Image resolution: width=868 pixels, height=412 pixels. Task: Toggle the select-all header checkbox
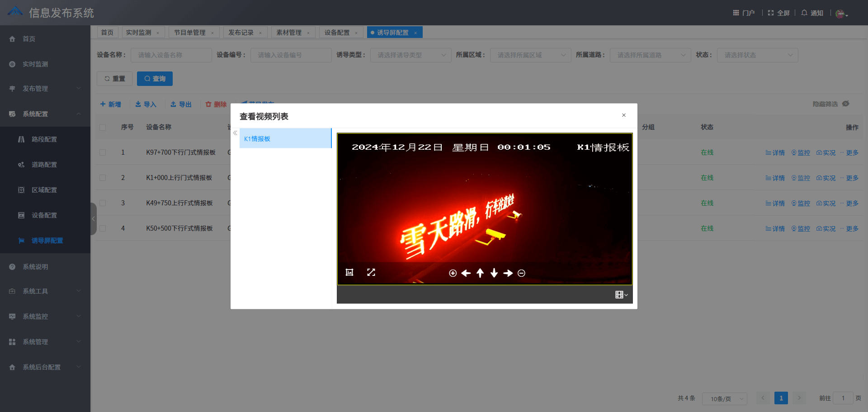(x=103, y=128)
